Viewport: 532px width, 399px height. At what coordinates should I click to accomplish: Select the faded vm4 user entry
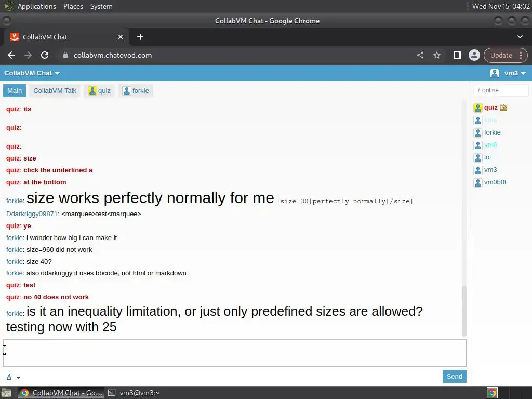[x=490, y=120]
